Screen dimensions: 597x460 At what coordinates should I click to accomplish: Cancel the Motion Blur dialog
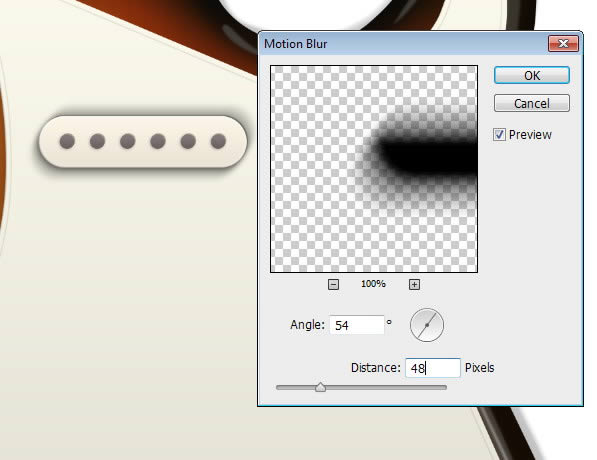pyautogui.click(x=532, y=103)
